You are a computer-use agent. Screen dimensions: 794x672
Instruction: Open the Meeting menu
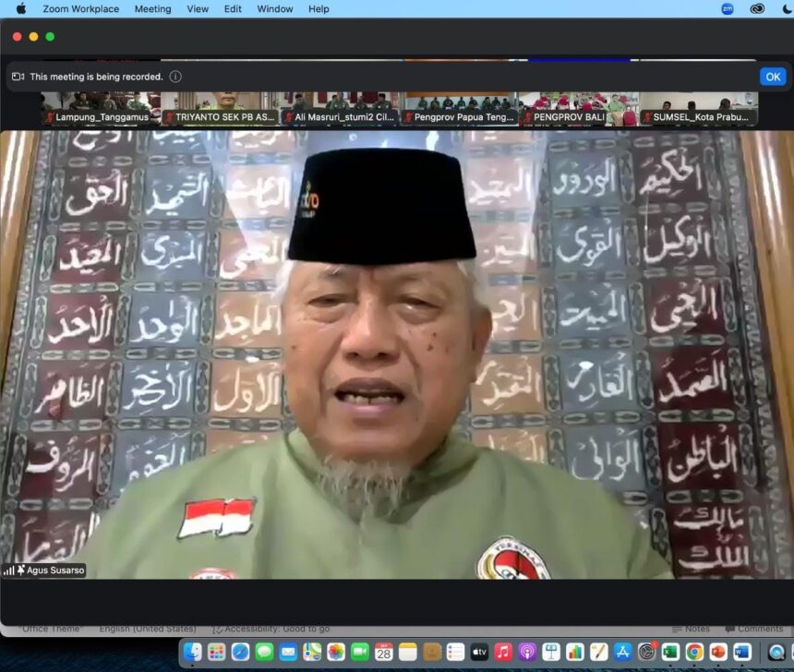[x=152, y=9]
